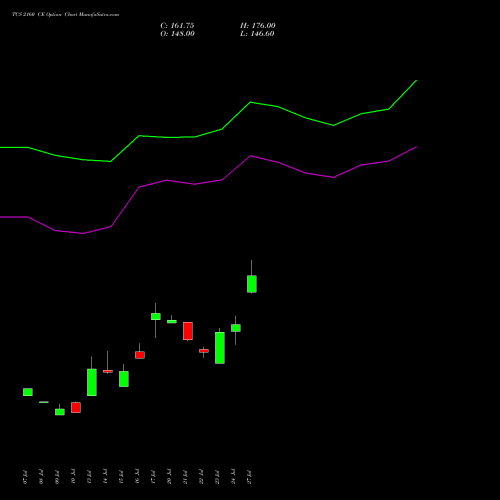Viewport: 500px width, 500px height.
Task: Click the TCS 2160 CE Option Chart title
Action: tap(65, 15)
